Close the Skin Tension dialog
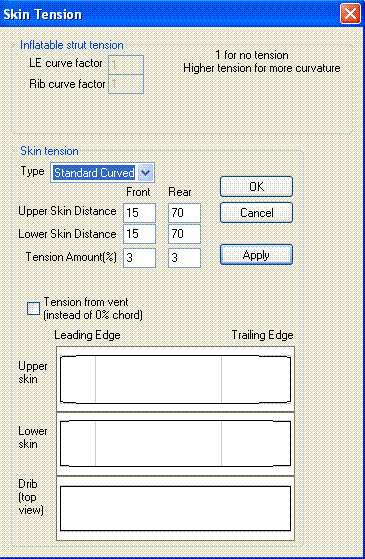Image resolution: width=365 pixels, height=559 pixels. (350, 14)
